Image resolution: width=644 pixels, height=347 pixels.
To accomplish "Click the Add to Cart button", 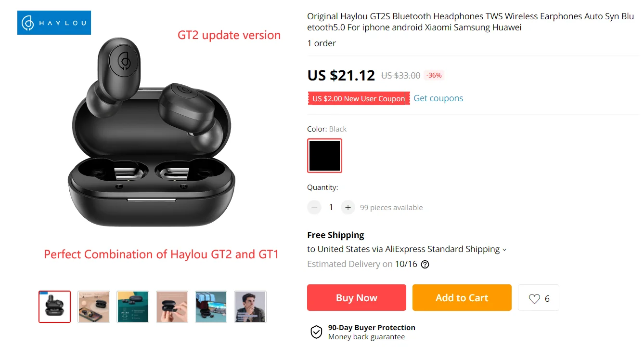I will coord(462,297).
